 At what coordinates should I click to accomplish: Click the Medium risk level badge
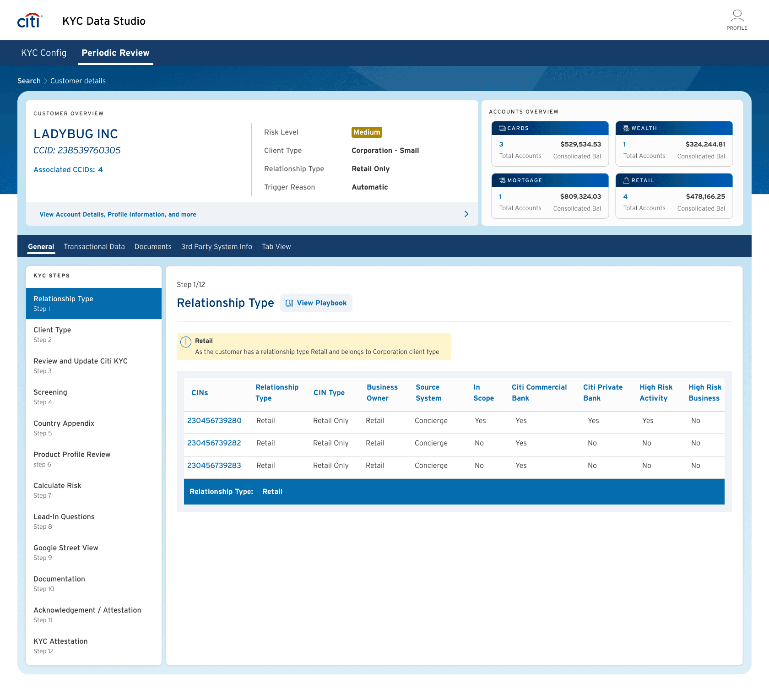click(367, 132)
